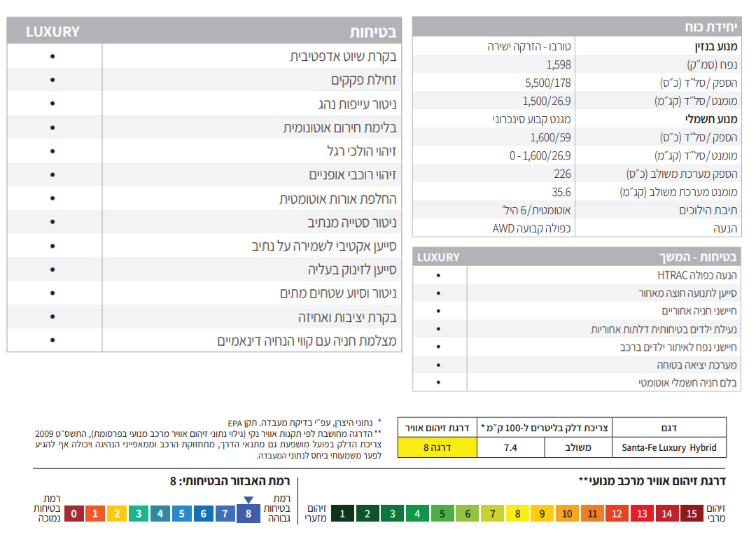
Task: Click the bullet next to בלם חניה חשמלי אוטומטי
Action: pyautogui.click(x=439, y=383)
